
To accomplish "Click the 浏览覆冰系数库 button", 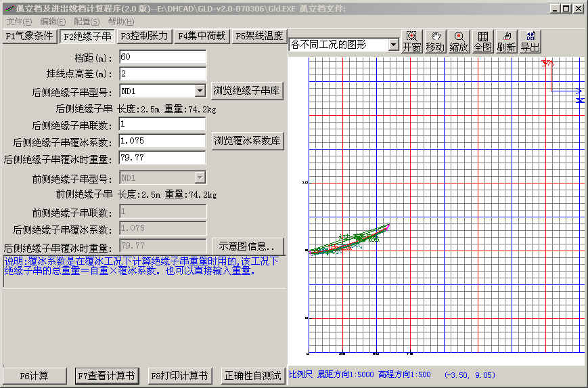I will click(x=248, y=141).
